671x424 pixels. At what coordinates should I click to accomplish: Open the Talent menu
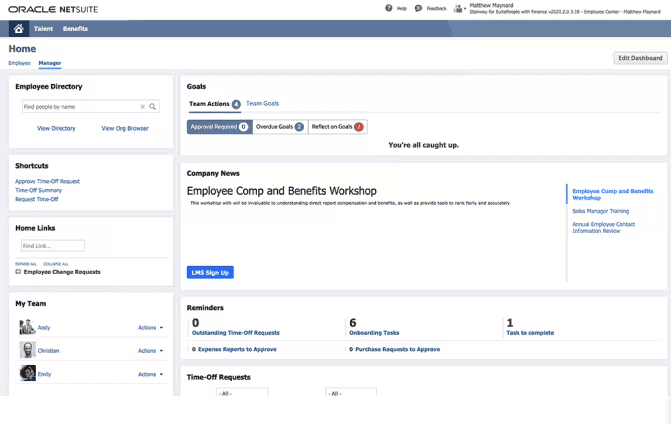pyautogui.click(x=44, y=29)
